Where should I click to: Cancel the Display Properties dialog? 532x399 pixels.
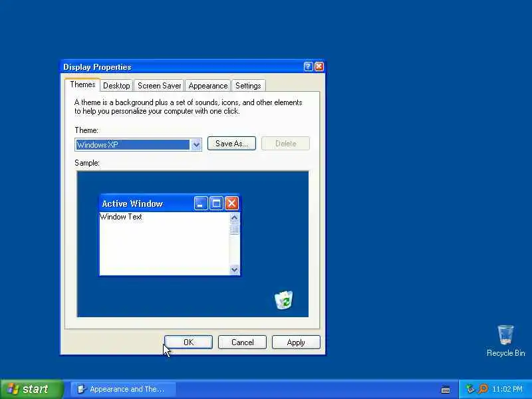[242, 342]
